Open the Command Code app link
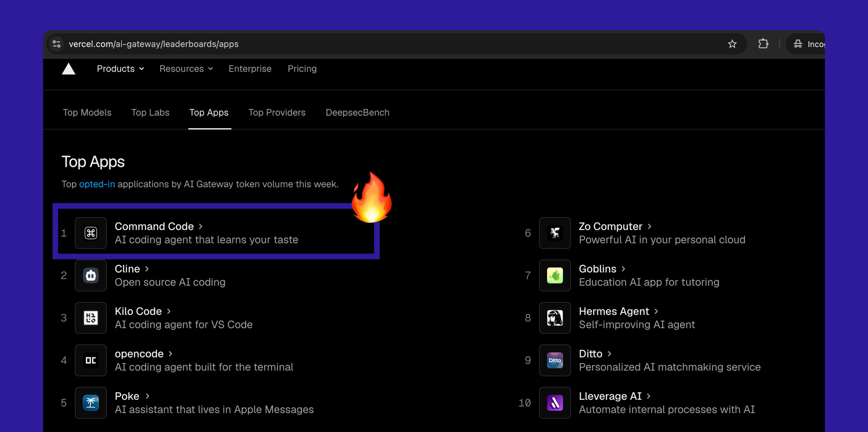Screen dimensions: 868x432 (x=154, y=226)
